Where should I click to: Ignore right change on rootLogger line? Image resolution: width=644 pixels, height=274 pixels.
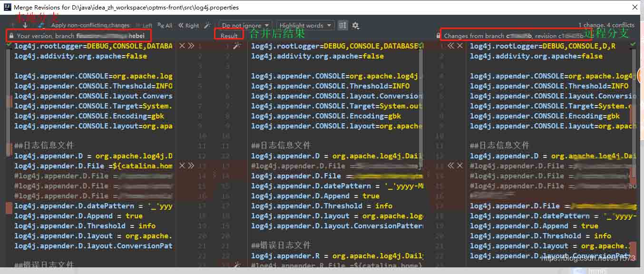click(460, 46)
